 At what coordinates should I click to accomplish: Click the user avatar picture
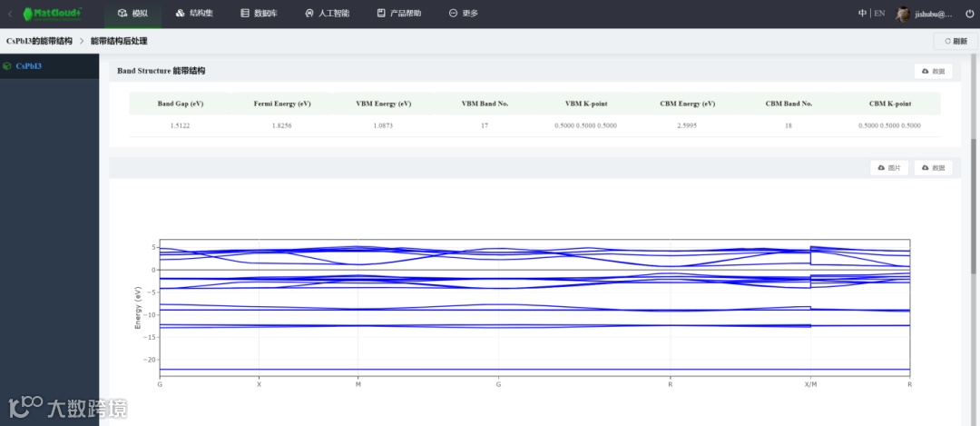click(x=902, y=14)
